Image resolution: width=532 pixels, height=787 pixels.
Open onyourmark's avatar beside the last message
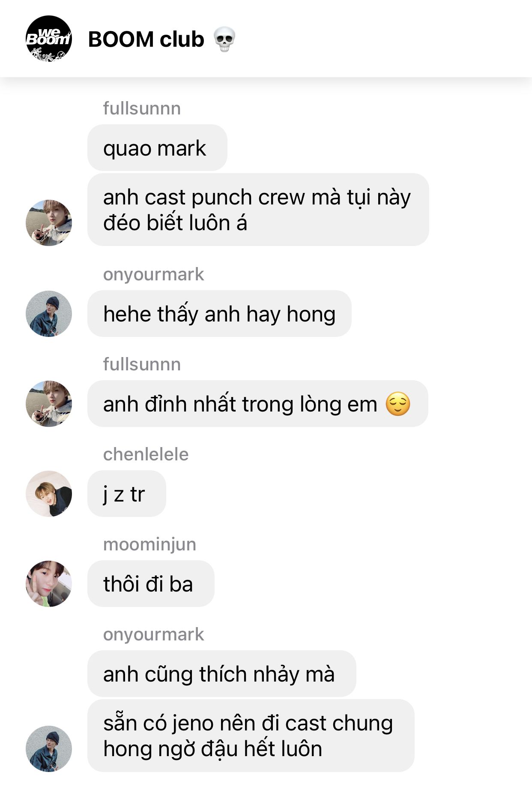point(49,749)
